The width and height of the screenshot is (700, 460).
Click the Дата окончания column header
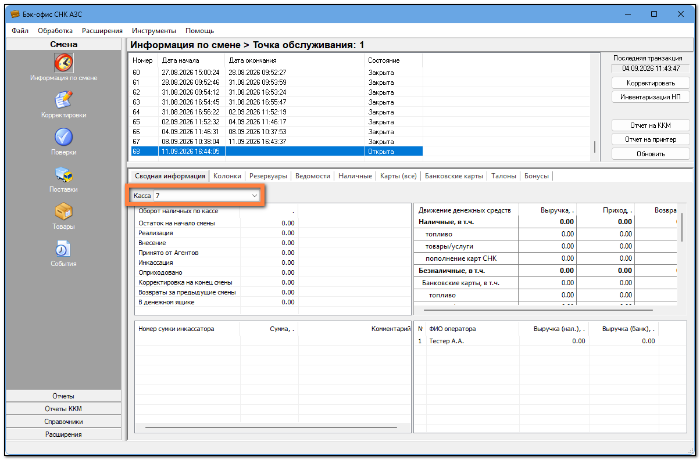(294, 60)
